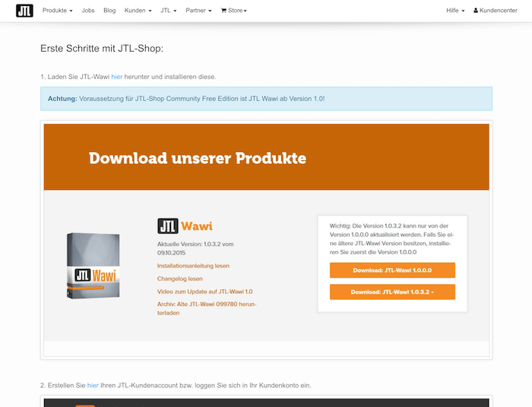Open the Partner dropdown
The height and width of the screenshot is (407, 532).
198,11
